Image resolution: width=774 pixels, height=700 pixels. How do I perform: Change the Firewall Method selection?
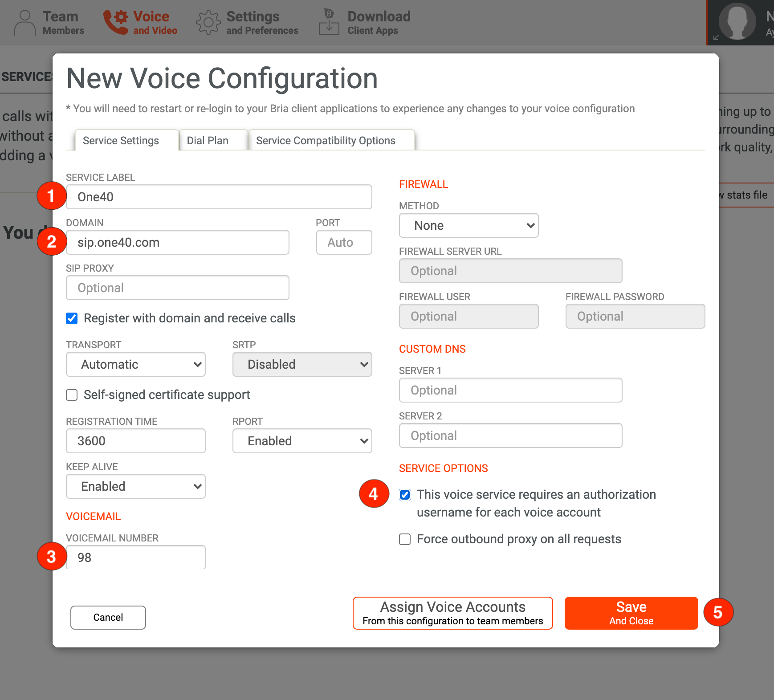[468, 225]
